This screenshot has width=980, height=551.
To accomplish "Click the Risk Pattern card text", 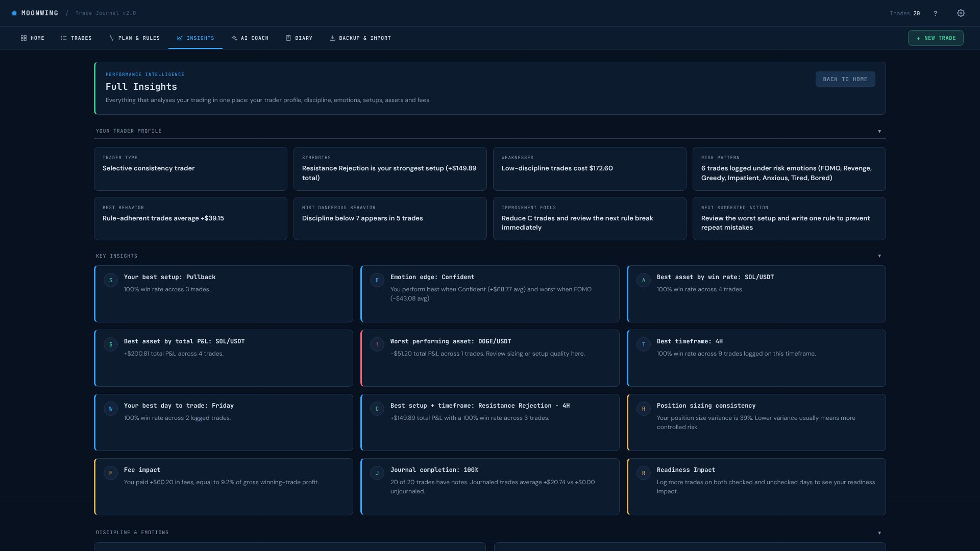I will click(786, 173).
